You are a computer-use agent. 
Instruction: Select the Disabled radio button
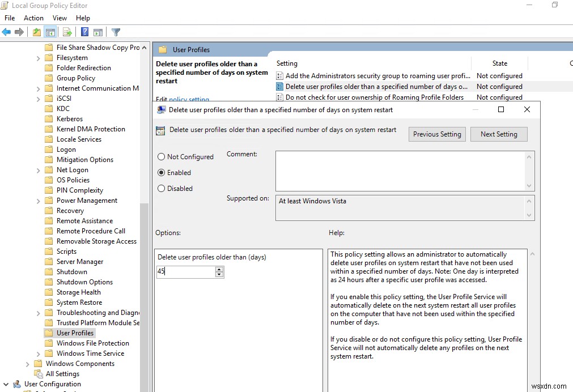[160, 189]
